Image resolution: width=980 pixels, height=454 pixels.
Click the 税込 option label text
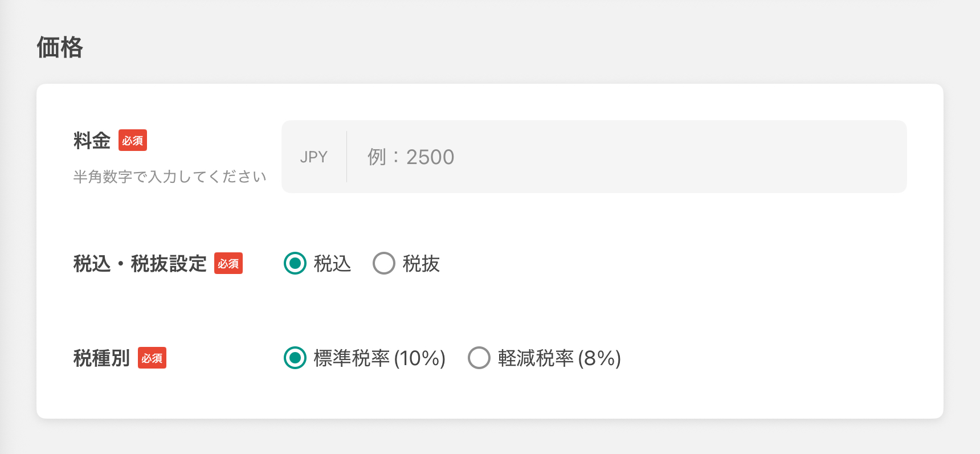(x=332, y=264)
